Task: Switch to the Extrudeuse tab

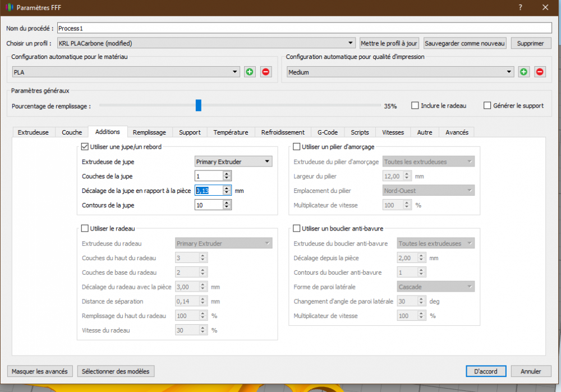Action: pyautogui.click(x=33, y=132)
